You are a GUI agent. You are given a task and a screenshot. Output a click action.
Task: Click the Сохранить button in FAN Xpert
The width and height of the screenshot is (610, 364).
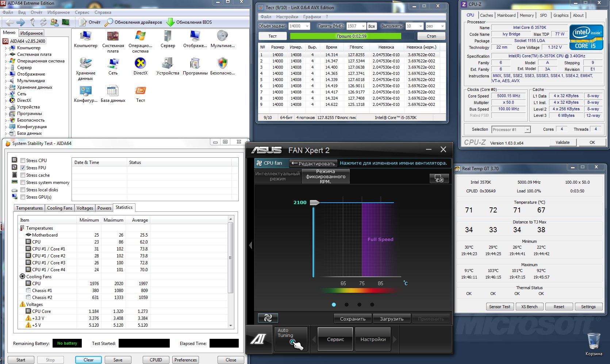click(x=353, y=319)
